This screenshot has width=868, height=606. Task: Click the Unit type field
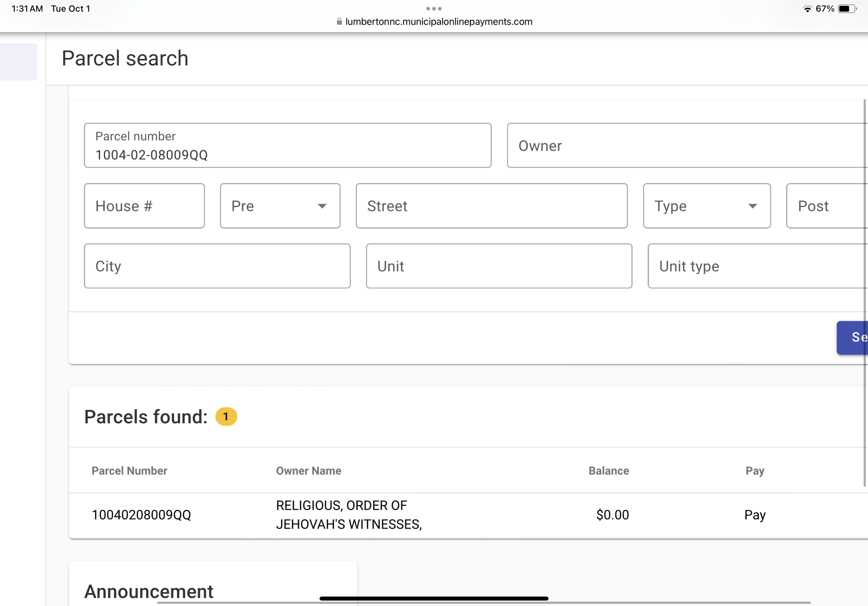tap(758, 266)
